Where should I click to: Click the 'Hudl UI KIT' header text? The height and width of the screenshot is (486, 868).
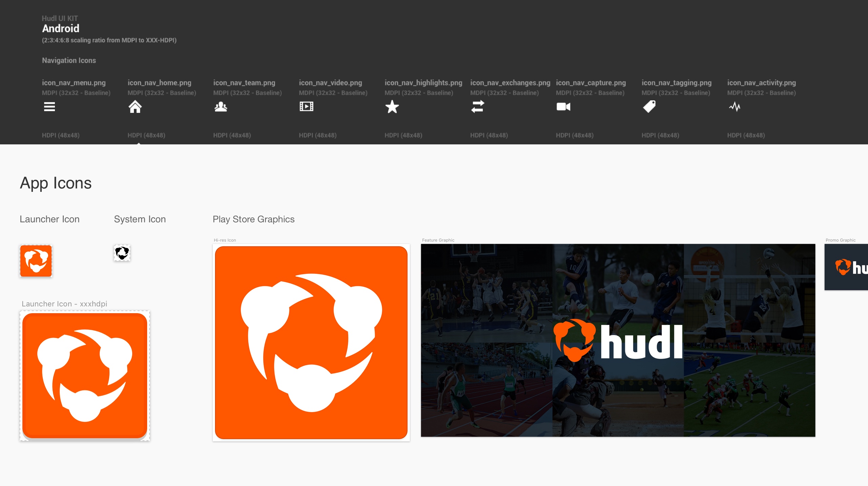tap(60, 18)
